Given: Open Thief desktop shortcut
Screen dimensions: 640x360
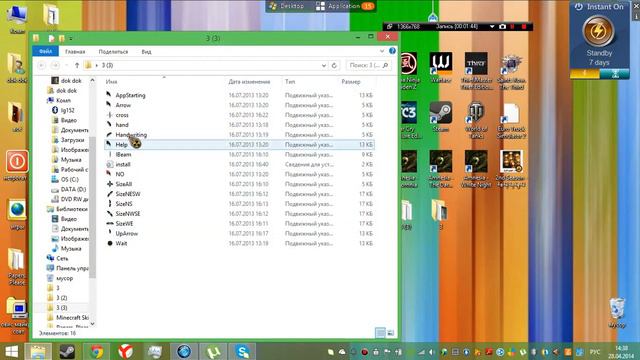Looking at the screenshot, I should tap(476, 70).
